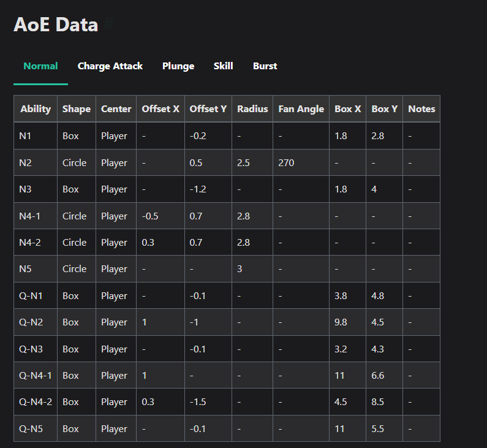The height and width of the screenshot is (448, 487).
Task: Click the Radius column header
Action: [252, 108]
